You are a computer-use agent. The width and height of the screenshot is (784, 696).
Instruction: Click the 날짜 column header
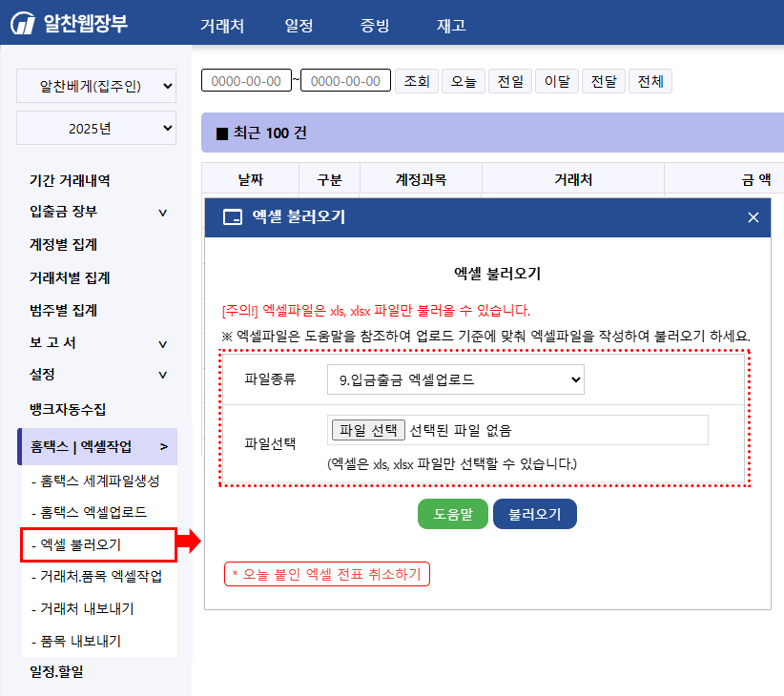[x=251, y=179]
